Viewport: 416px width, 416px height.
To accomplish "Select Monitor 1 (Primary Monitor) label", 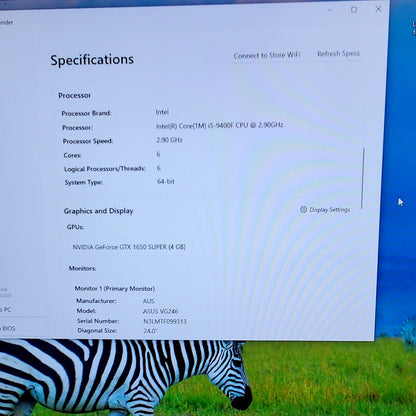I will click(x=115, y=289).
